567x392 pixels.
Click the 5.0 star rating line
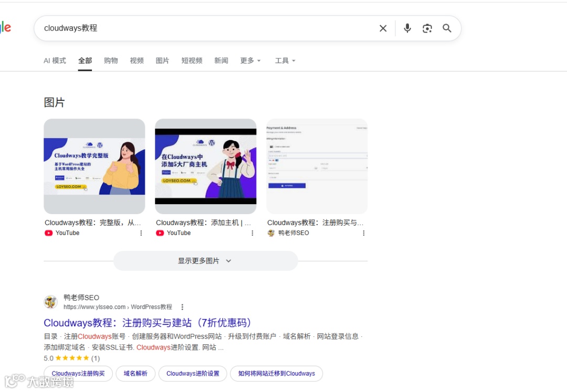click(x=71, y=358)
